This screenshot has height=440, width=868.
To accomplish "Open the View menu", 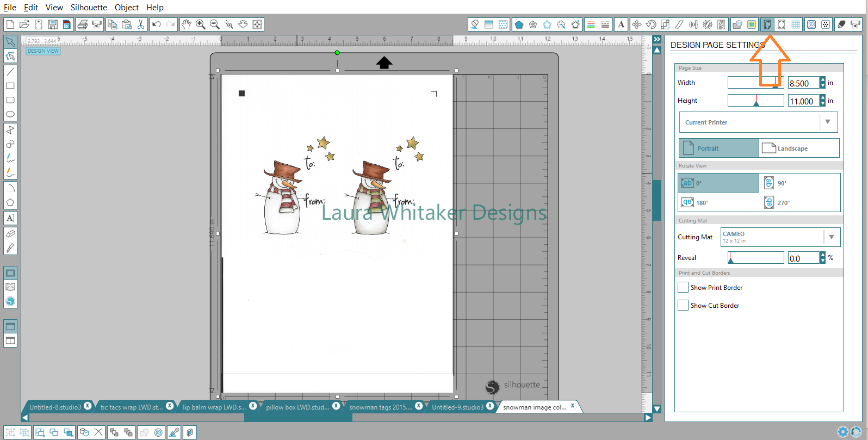I will (54, 8).
